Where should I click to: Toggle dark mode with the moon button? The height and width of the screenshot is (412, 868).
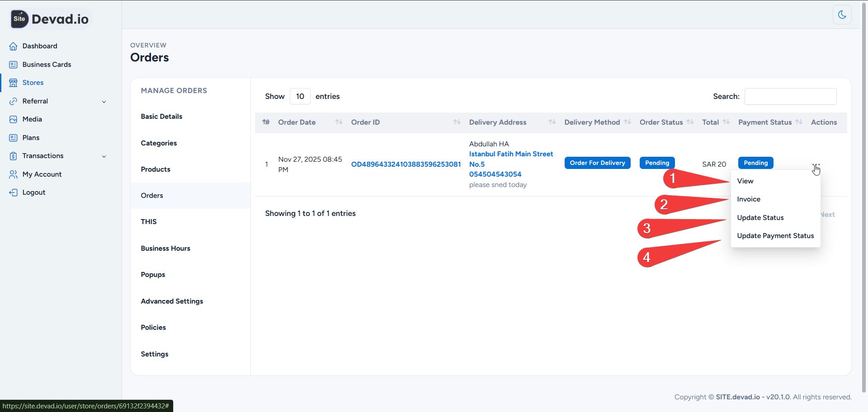tap(842, 14)
